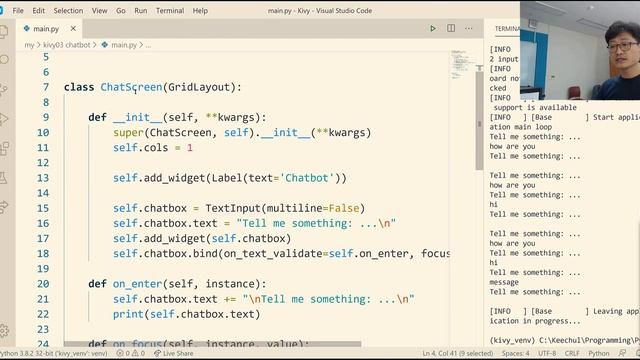Screen dimensions: 640x360
Task: Open the Testing flask view
Action: click(x=3, y=178)
